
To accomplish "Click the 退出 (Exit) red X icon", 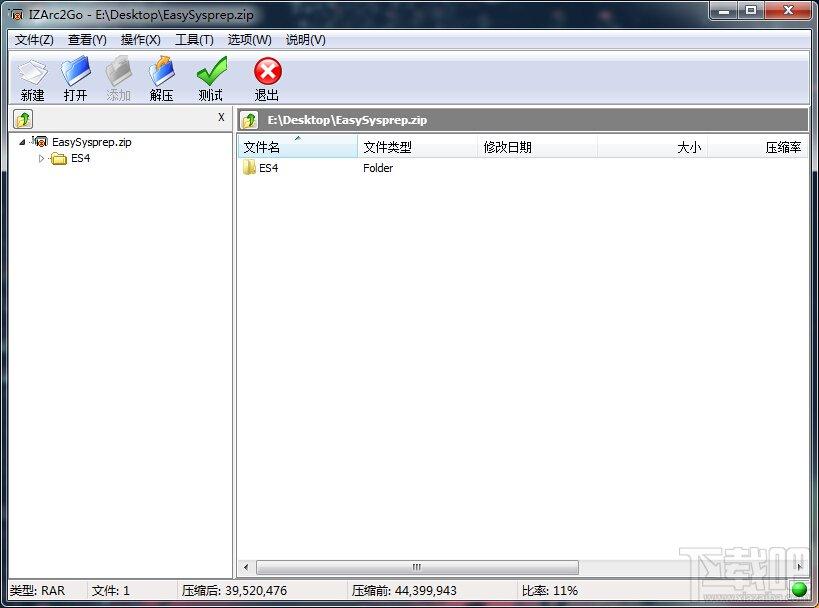I will pyautogui.click(x=267, y=73).
